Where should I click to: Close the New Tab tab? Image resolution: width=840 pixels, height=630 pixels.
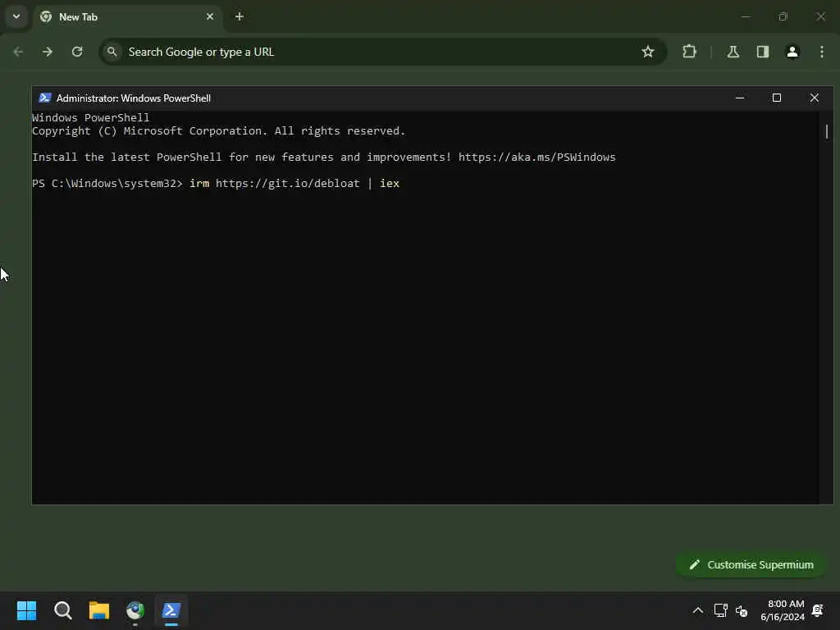click(x=210, y=16)
